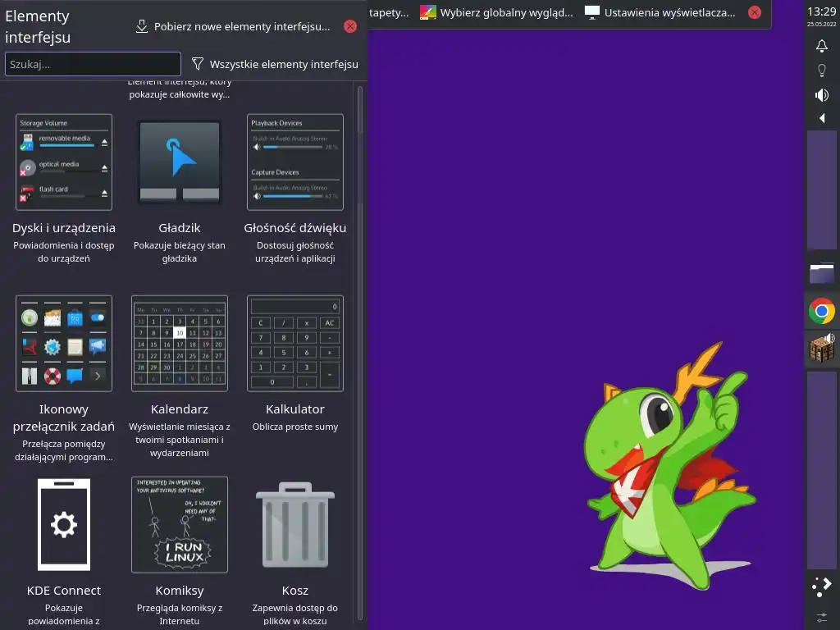
Task: Click the Komiksy title text
Action: [x=180, y=591]
